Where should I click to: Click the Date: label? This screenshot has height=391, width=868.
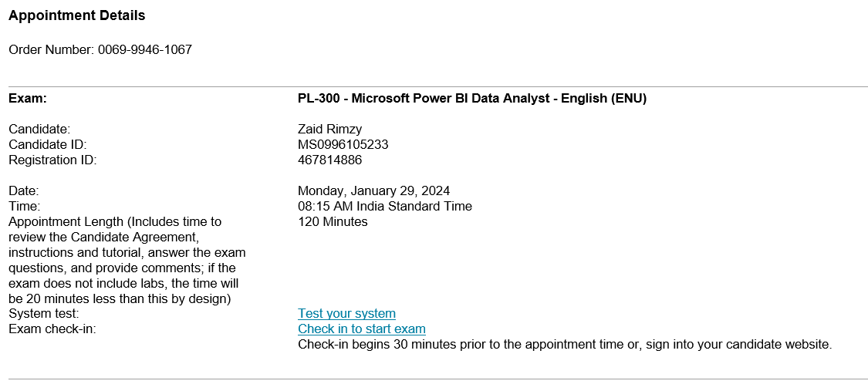[x=24, y=191]
